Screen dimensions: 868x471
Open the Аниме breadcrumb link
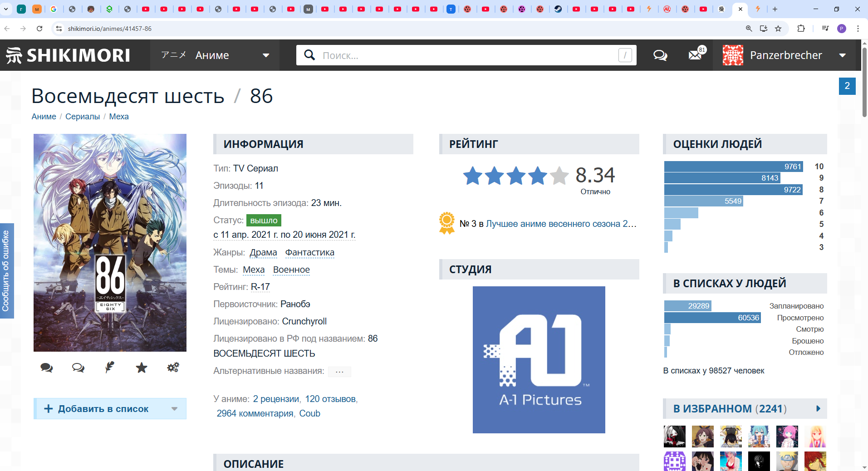coord(44,117)
